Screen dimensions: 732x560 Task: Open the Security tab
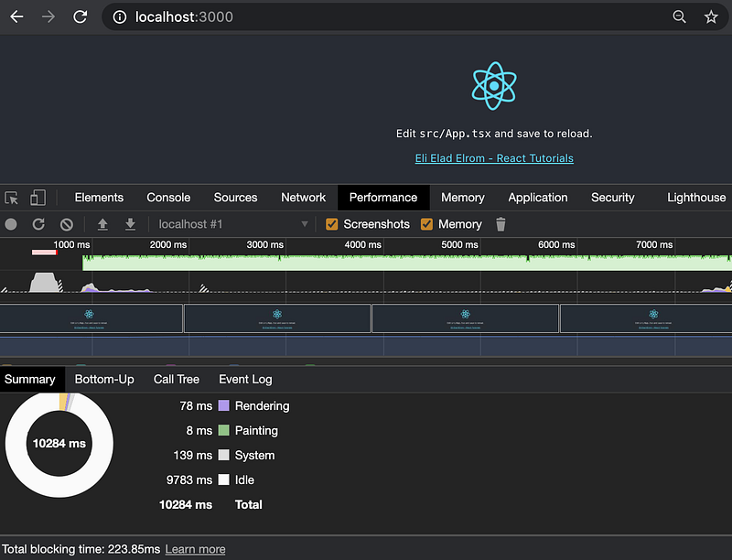pos(612,198)
